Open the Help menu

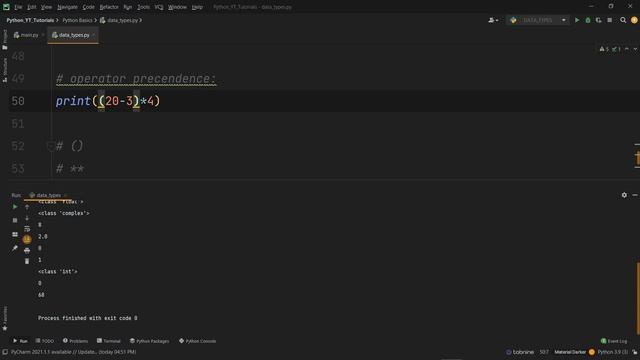tap(197, 7)
